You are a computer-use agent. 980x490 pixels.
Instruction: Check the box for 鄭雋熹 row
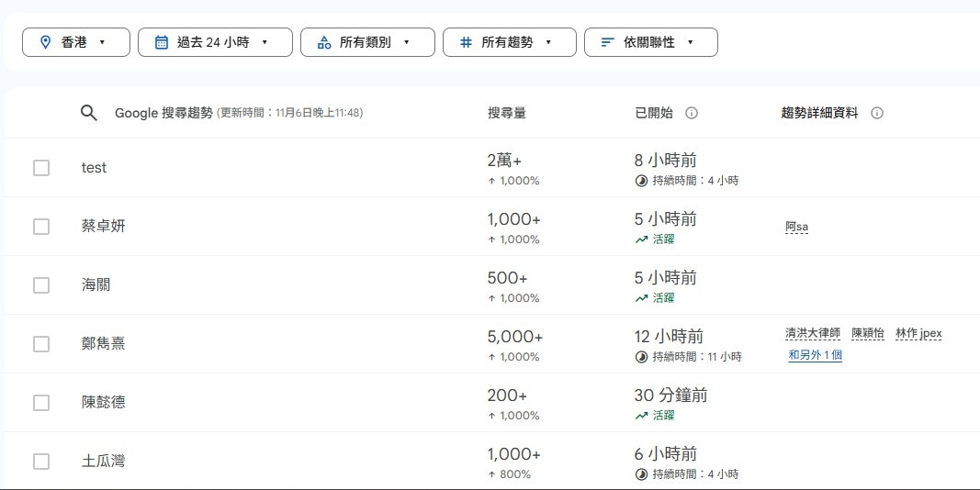(x=41, y=344)
